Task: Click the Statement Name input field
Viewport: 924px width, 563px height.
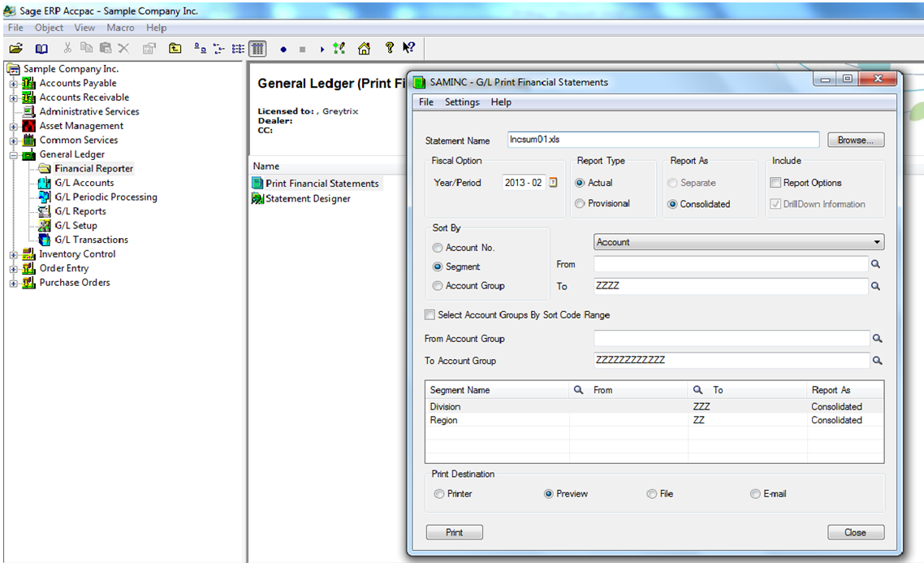Action: tap(663, 140)
